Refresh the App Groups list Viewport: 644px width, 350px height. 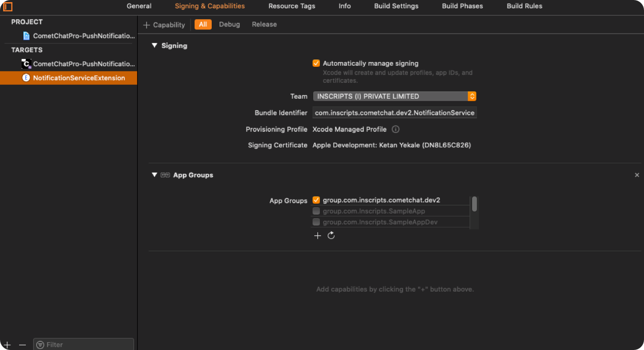[x=331, y=236]
